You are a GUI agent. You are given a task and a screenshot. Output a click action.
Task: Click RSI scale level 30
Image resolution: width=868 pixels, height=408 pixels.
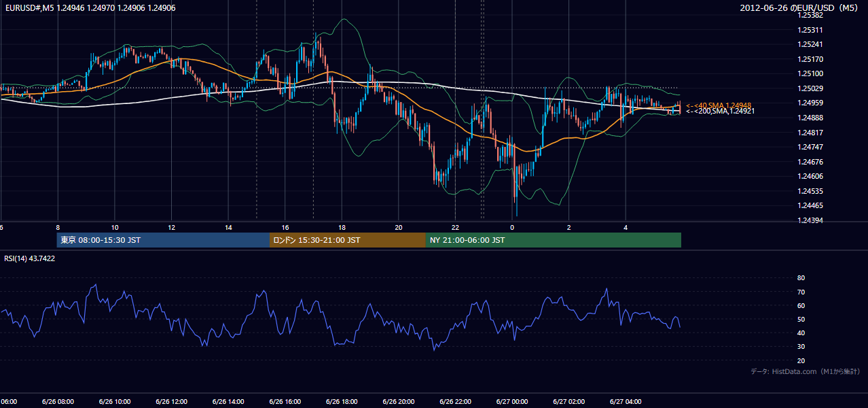pos(801,347)
